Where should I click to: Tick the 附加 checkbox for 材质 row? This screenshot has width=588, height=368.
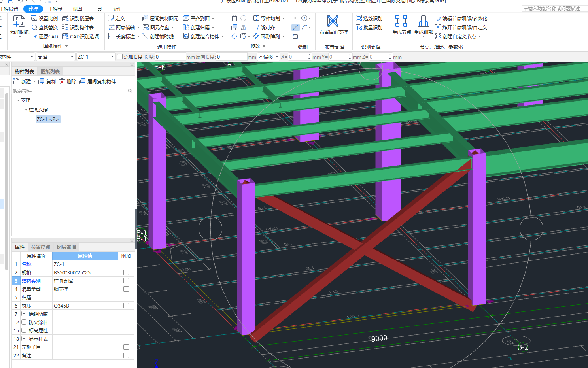[126, 306]
